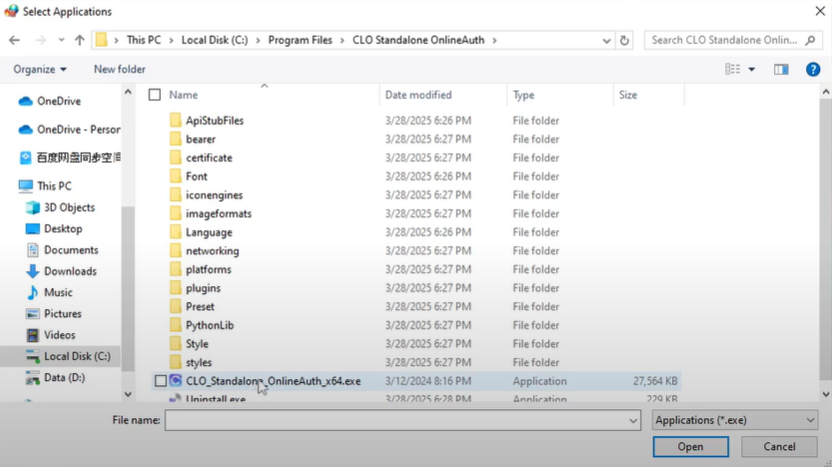
Task: Click the Back navigation arrow
Action: pyautogui.click(x=14, y=41)
